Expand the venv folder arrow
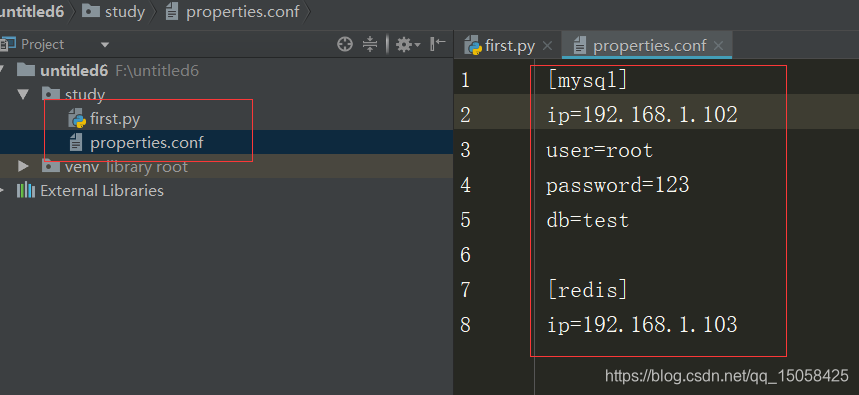Image resolution: width=859 pixels, height=395 pixels. 23,166
